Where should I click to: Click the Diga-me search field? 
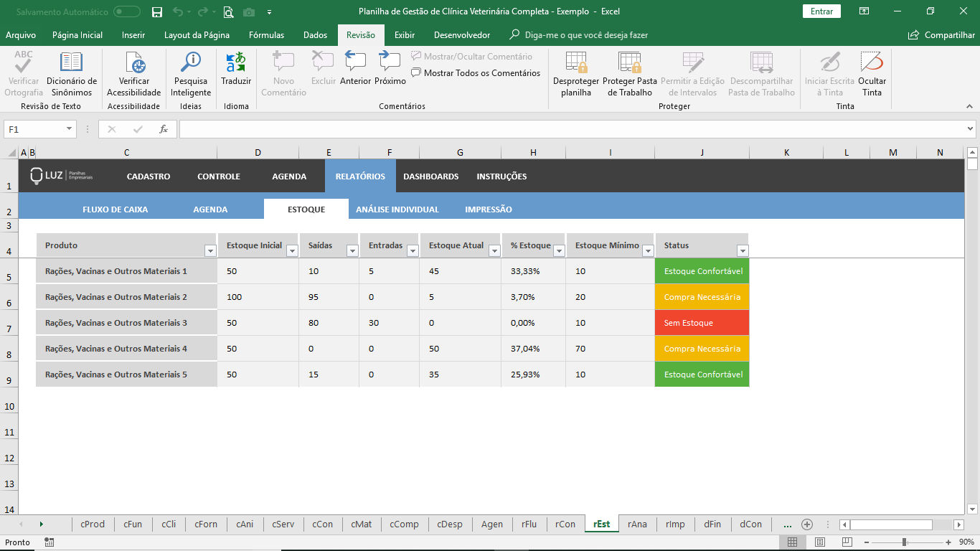click(586, 35)
